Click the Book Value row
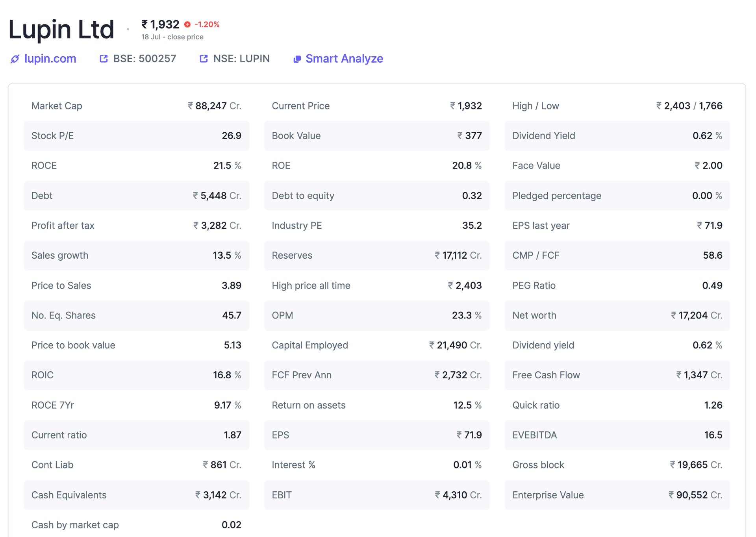Viewport: 756px width, 537px height. 377,136
